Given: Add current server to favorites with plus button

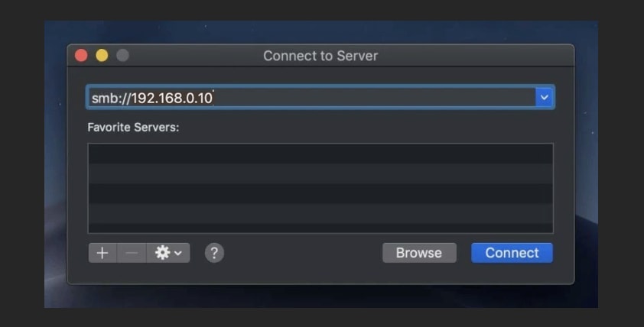Looking at the screenshot, I should coord(102,253).
